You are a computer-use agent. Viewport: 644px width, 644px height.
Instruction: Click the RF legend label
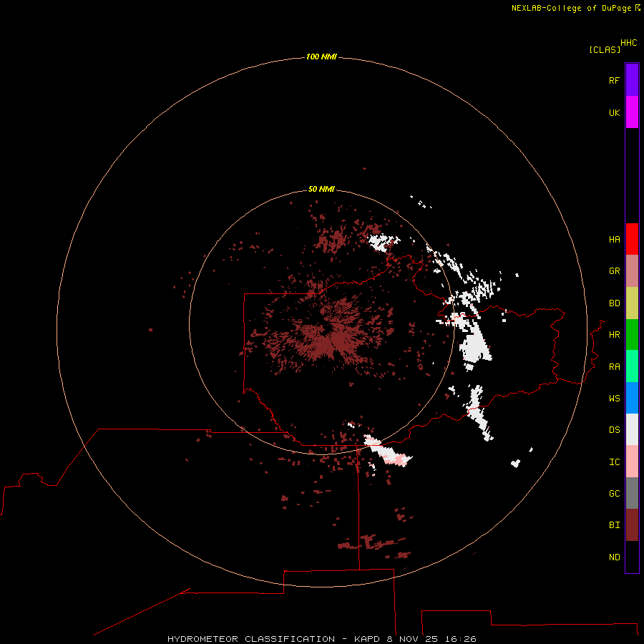pos(614,80)
